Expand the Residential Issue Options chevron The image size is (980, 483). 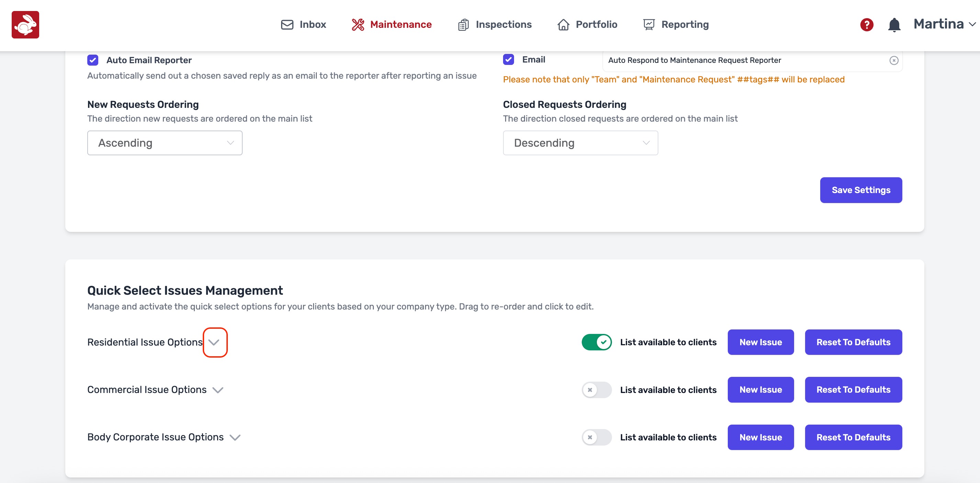(x=214, y=342)
